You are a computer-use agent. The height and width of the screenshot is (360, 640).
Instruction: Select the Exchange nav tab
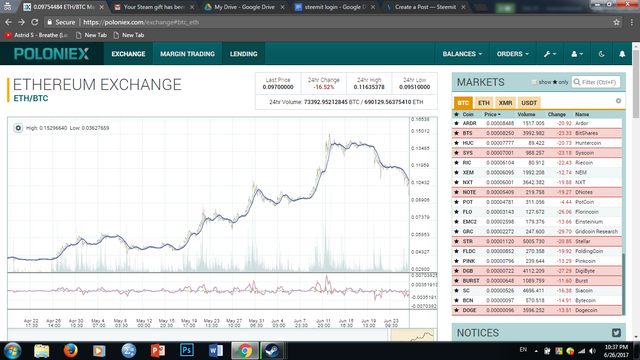pyautogui.click(x=128, y=54)
